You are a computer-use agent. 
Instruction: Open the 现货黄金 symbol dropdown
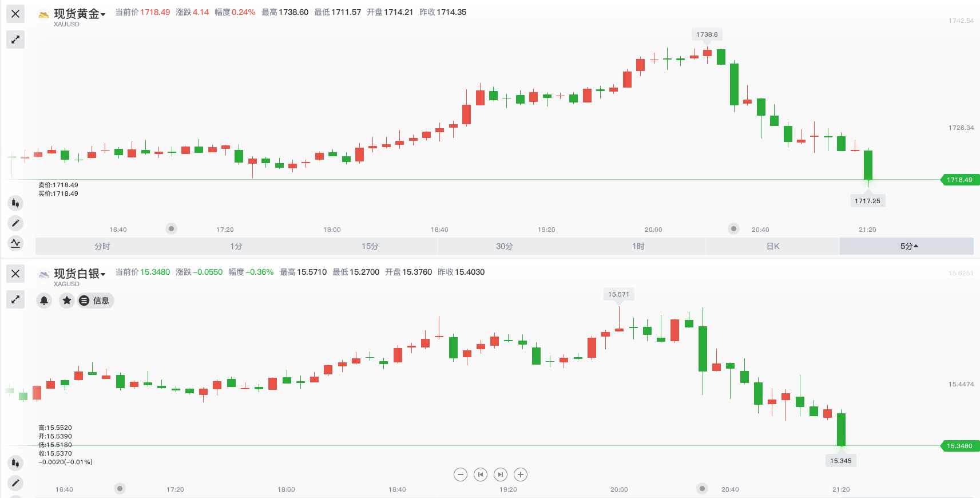click(80, 14)
